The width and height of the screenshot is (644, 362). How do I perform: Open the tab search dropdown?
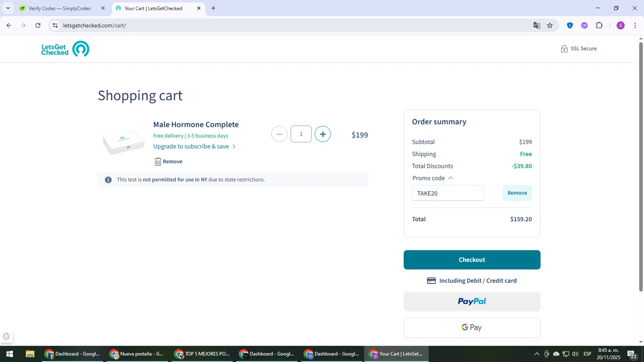(x=8, y=8)
